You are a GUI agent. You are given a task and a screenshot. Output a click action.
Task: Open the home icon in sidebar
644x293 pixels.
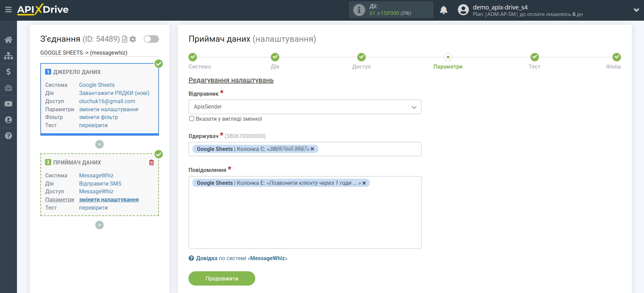pyautogui.click(x=8, y=40)
